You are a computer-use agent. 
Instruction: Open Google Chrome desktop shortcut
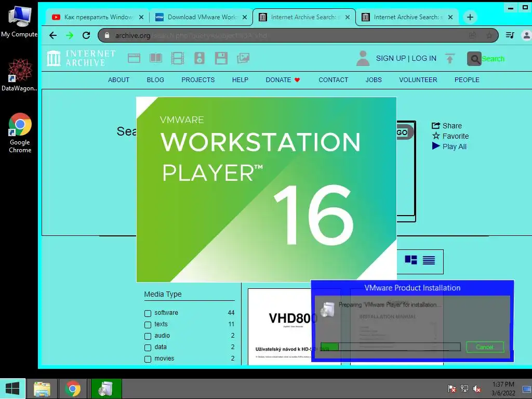[x=20, y=133]
